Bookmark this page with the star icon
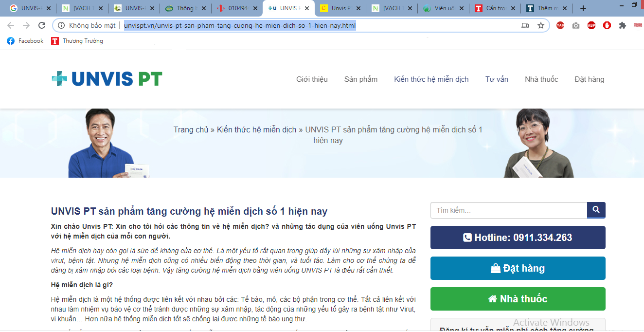 [540, 25]
